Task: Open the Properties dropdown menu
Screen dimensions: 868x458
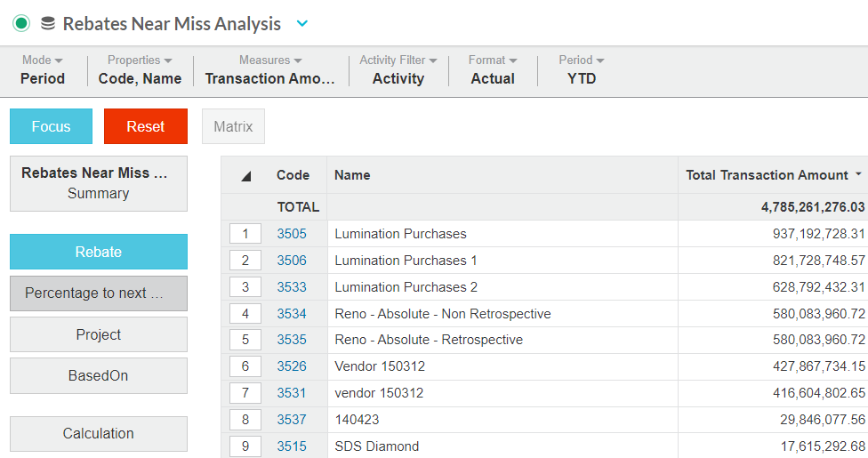Action: 140,69
